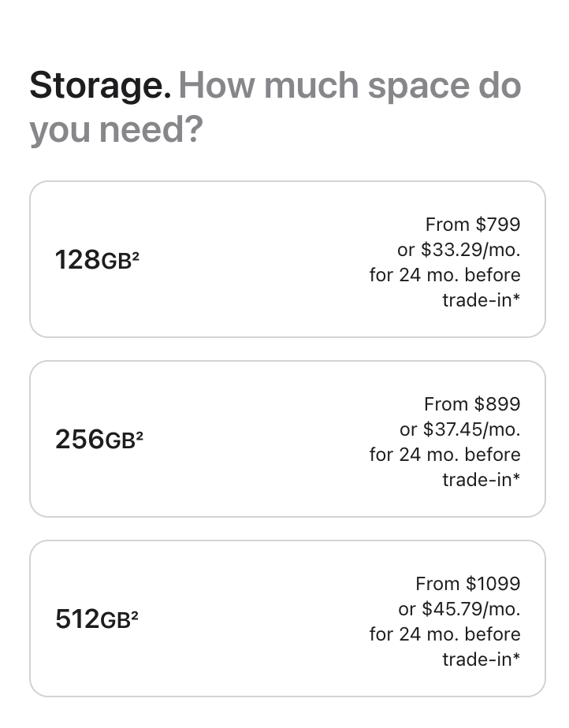Screen dimensions: 569x728
Task: Click trade-in asterisk in the $1099 card
Action: click(x=516, y=659)
